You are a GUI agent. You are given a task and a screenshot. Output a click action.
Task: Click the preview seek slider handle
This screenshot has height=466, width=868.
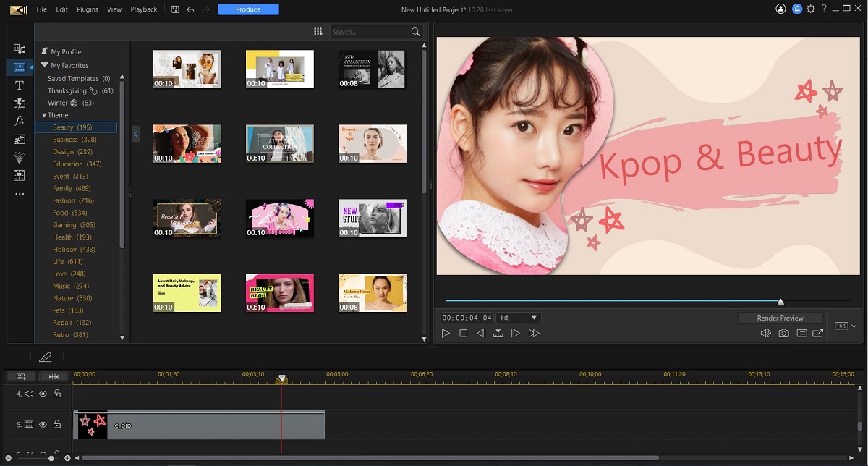(x=780, y=301)
